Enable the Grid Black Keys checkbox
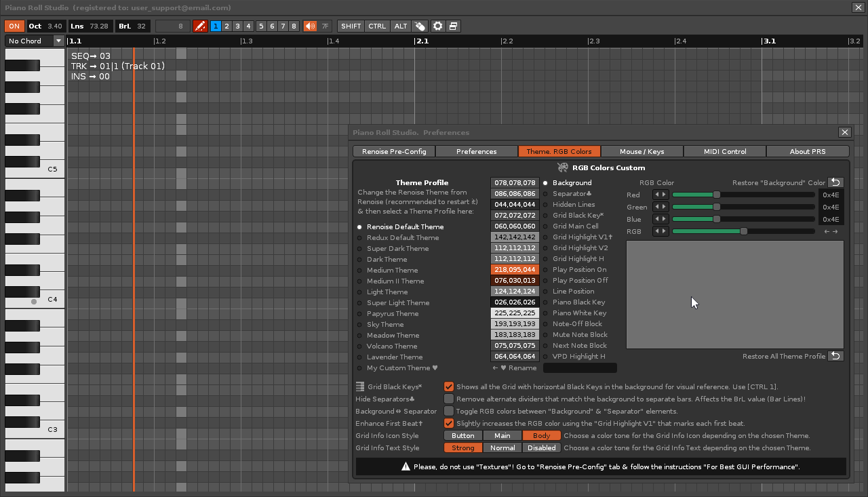This screenshot has width=868, height=497. 449,386
